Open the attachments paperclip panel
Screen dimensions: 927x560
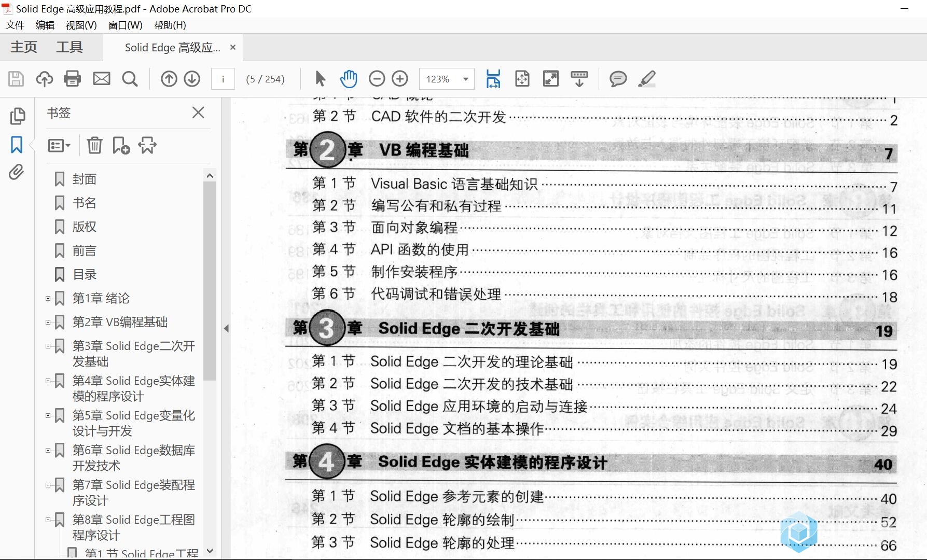coord(17,172)
